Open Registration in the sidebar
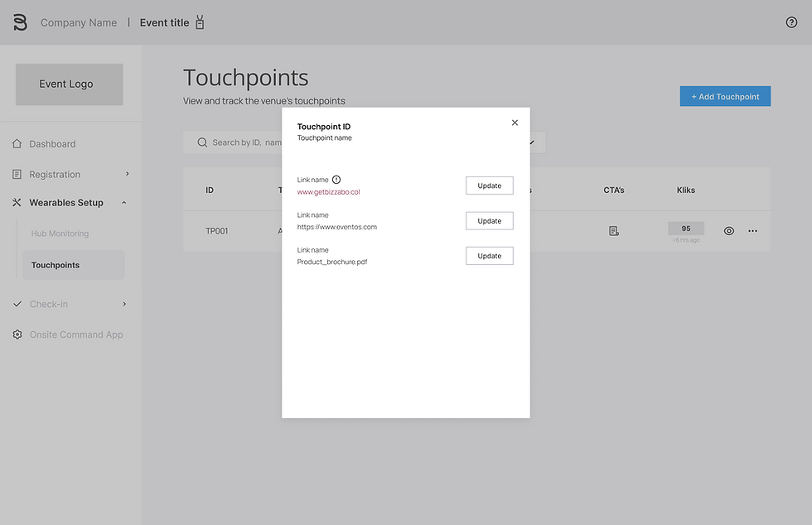 (55, 175)
